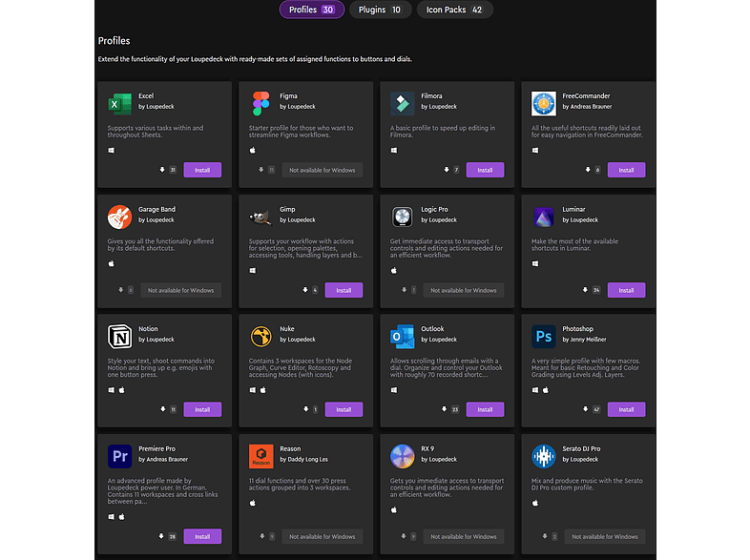Switch to the Plugins tab
Screen dimensions: 750x560
point(381,10)
